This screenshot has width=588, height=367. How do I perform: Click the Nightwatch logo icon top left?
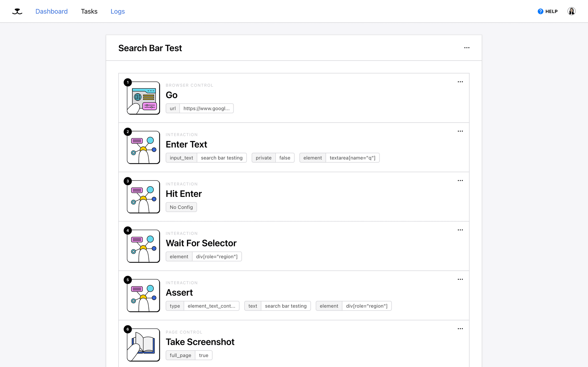17,11
